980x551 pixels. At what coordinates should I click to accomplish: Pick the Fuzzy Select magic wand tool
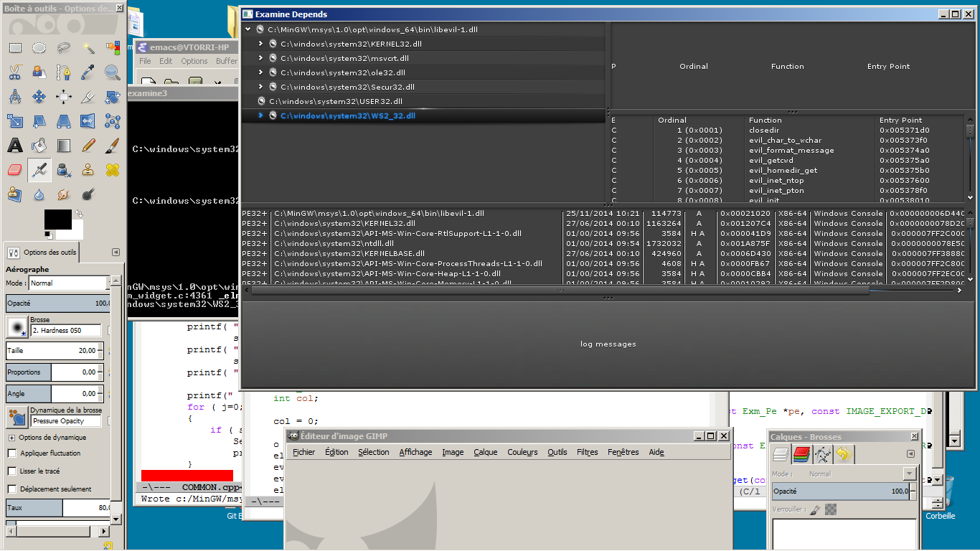pyautogui.click(x=88, y=48)
